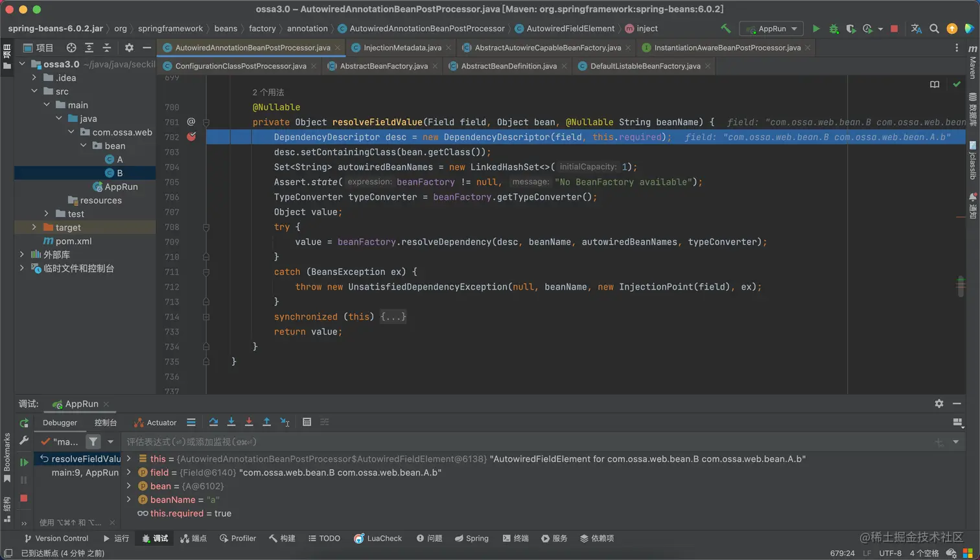Click Step Out icon in debugger
The height and width of the screenshot is (560, 980).
pyautogui.click(x=266, y=422)
